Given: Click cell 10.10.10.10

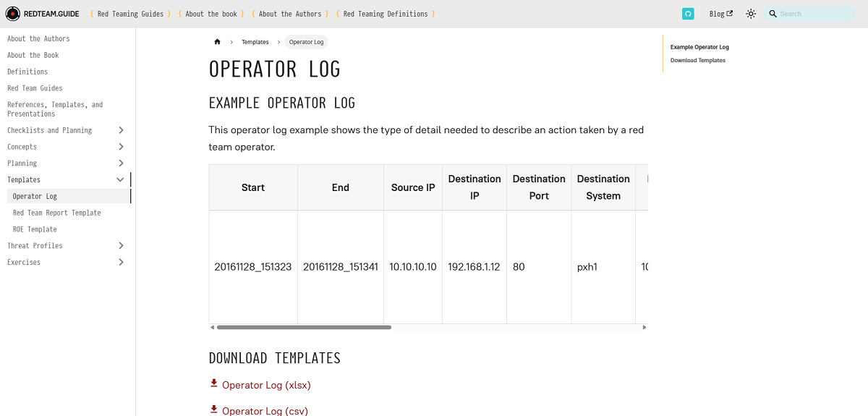Looking at the screenshot, I should point(413,267).
